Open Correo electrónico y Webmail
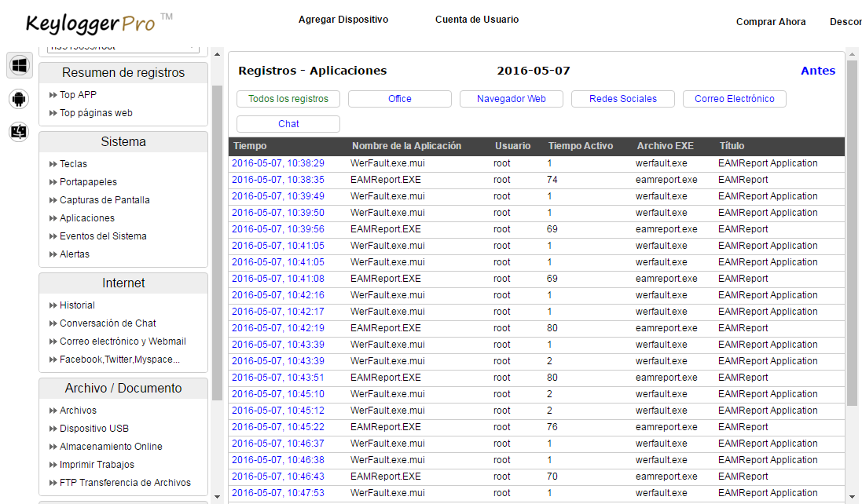The height and width of the screenshot is (504, 862). (123, 342)
